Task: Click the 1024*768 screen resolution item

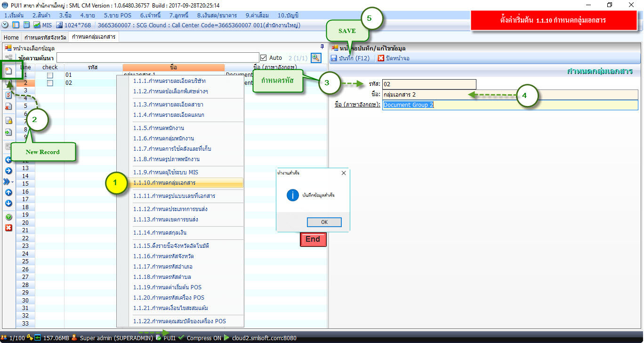Action: point(74,25)
